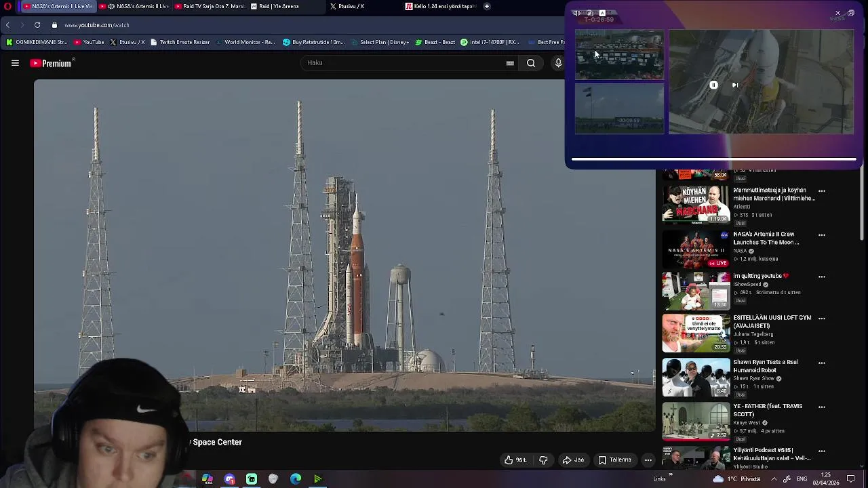This screenshot has height=488, width=868.
Task: Switch to Kello 1.24 ensi yönä tab
Action: tap(441, 6)
